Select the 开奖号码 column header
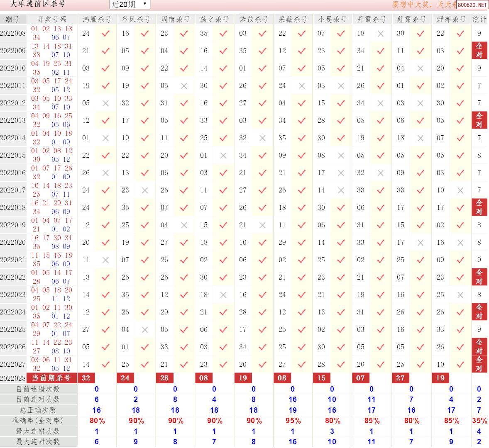Image resolution: width=489 pixels, height=448 pixels. click(52, 19)
